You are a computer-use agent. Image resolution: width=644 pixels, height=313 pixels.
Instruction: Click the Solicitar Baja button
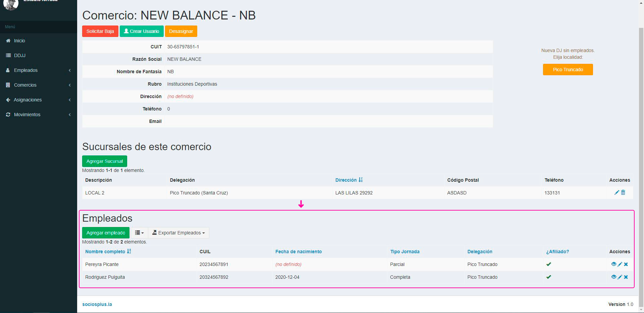100,31
